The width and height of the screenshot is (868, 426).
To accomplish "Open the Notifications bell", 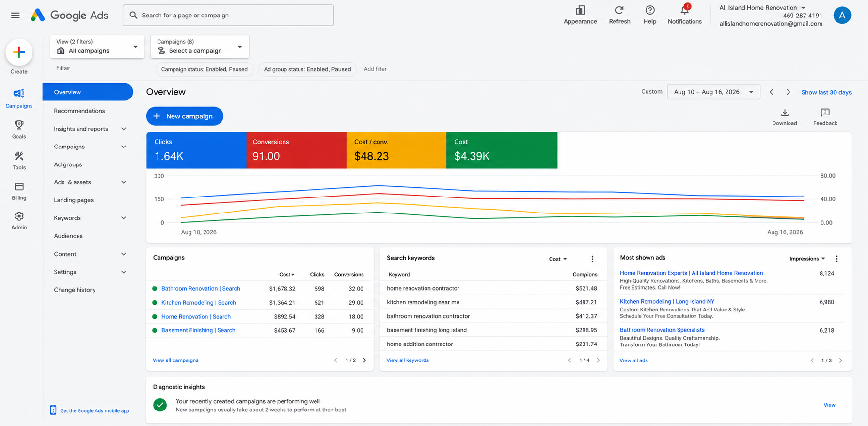I will [x=684, y=15].
